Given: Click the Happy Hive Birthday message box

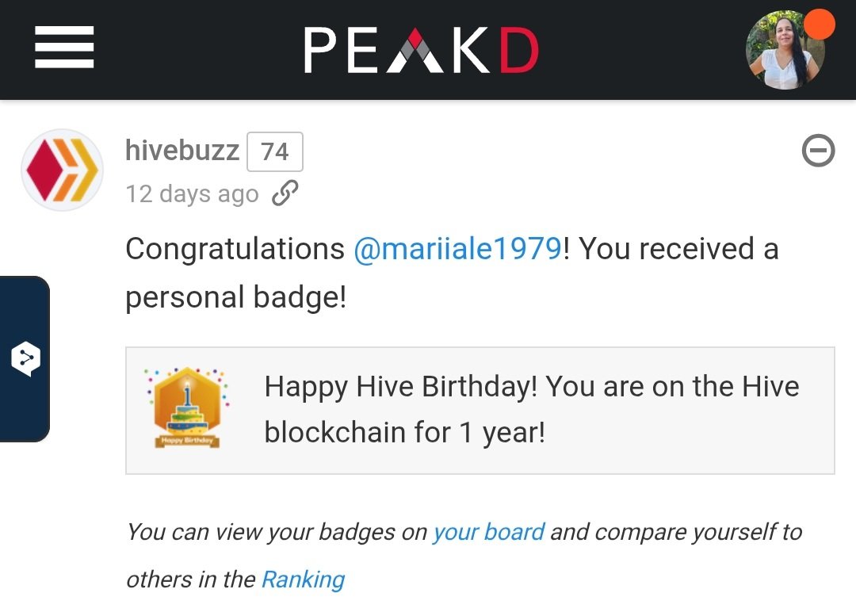Looking at the screenshot, I should pyautogui.click(x=480, y=411).
